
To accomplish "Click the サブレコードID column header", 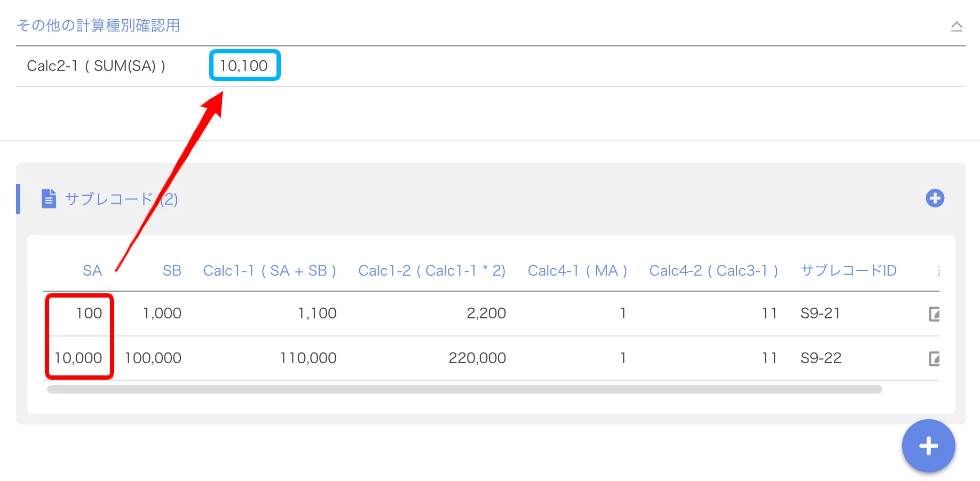I will [848, 271].
